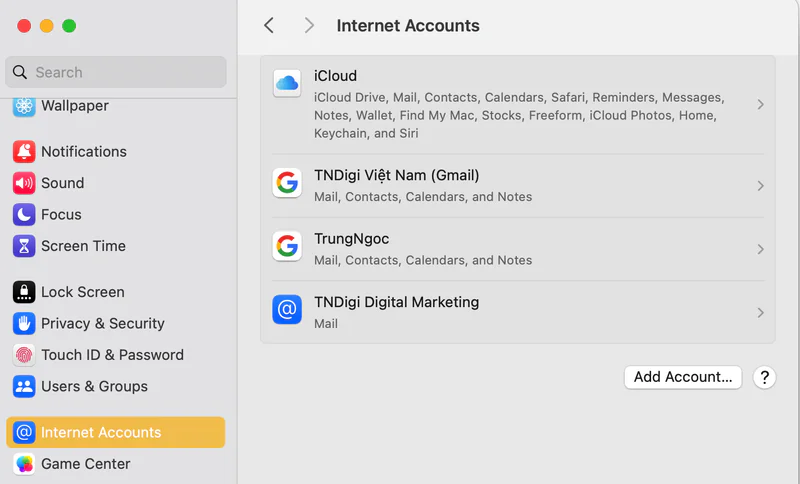Expand iCloud account chevron

[x=760, y=105]
